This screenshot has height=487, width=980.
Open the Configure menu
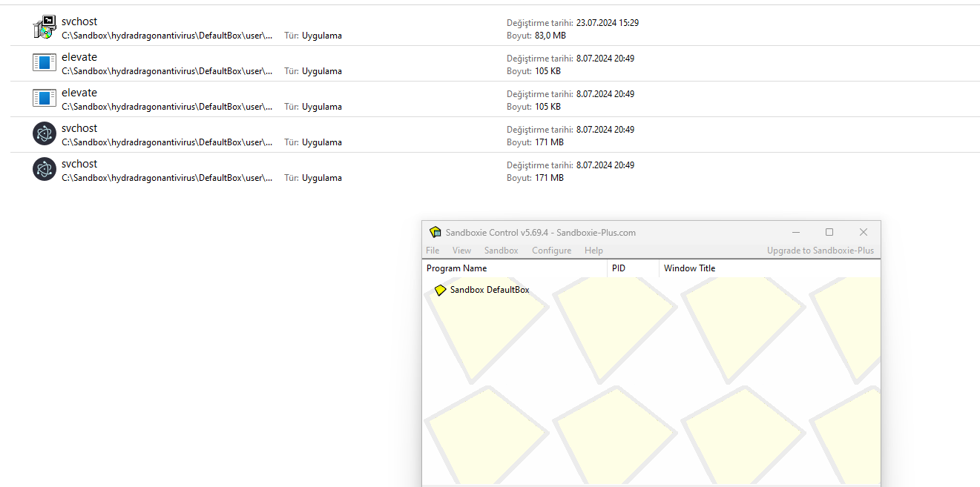551,251
